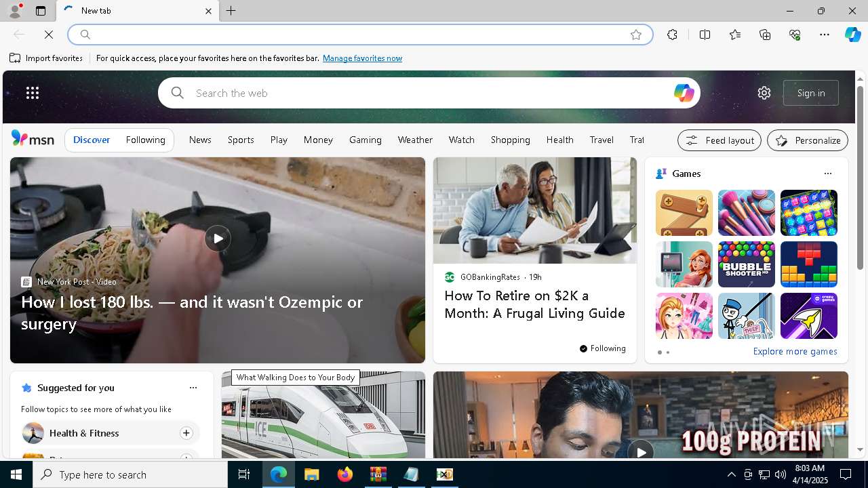Open the News category
The width and height of the screenshot is (868, 488).
click(200, 140)
